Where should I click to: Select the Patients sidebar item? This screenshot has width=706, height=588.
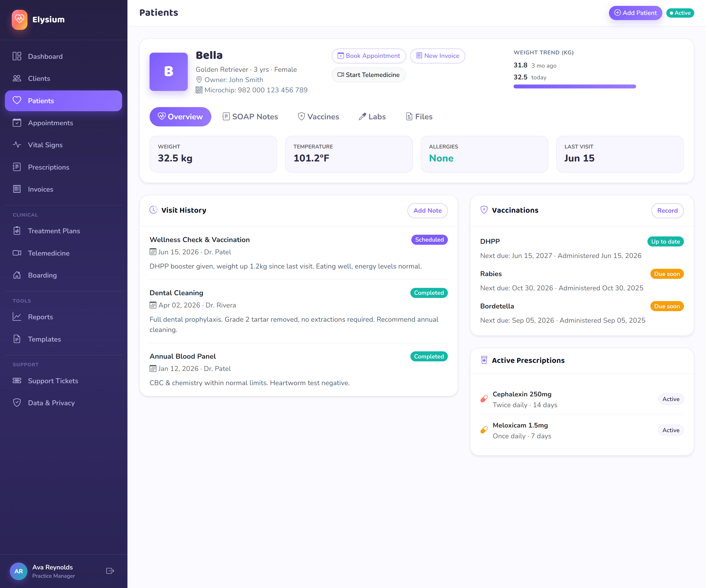click(63, 101)
